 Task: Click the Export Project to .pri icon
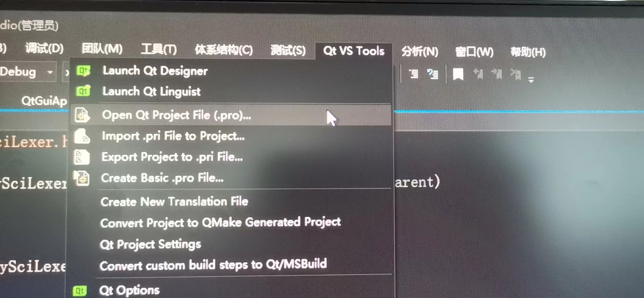click(82, 157)
